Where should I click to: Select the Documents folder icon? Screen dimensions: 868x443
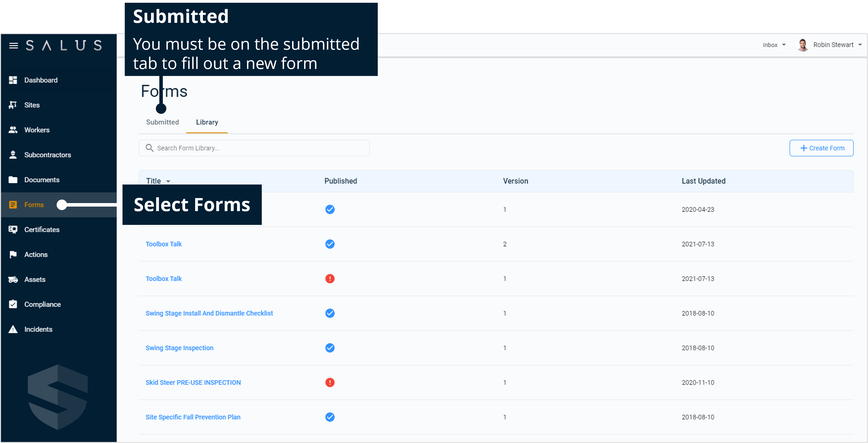point(13,180)
